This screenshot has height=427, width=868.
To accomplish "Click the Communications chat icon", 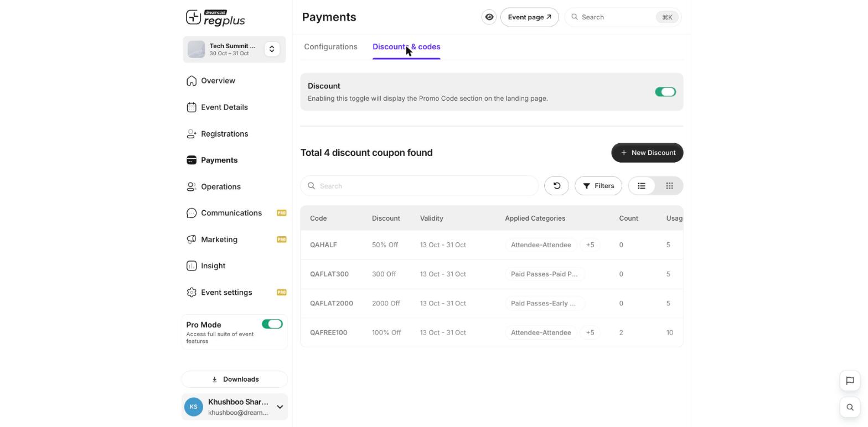I will coord(192,213).
